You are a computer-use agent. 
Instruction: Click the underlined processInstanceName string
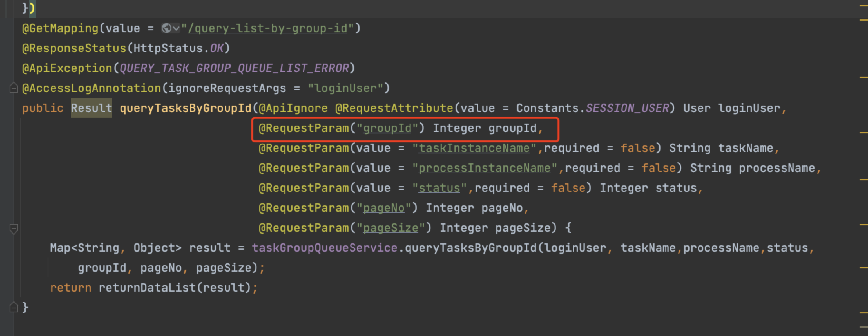484,168
